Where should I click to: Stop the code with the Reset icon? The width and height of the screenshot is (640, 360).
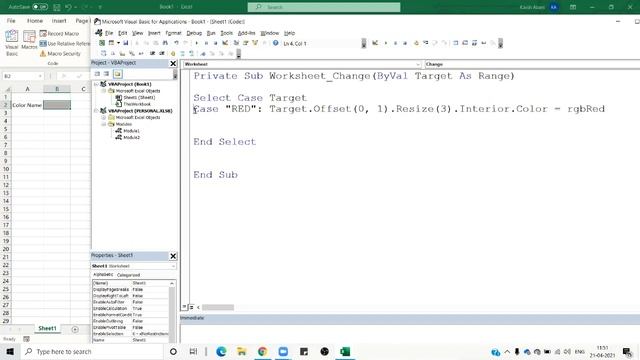tap(216, 43)
